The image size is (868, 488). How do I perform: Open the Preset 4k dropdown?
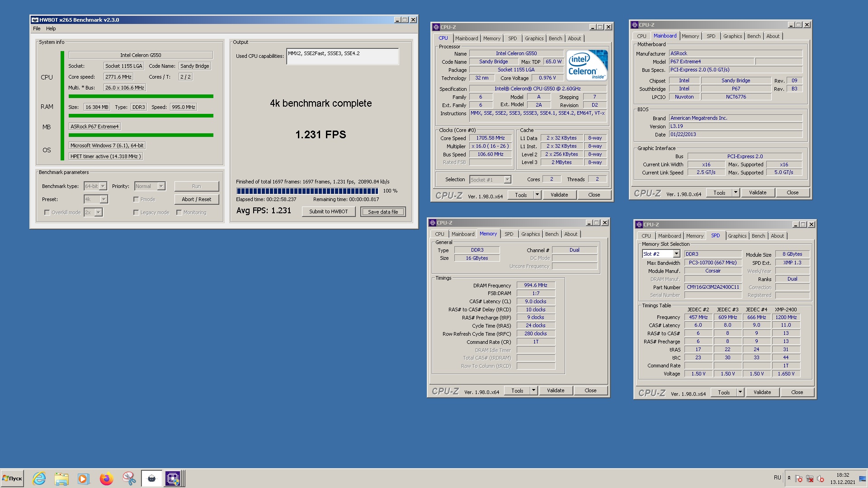(104, 199)
